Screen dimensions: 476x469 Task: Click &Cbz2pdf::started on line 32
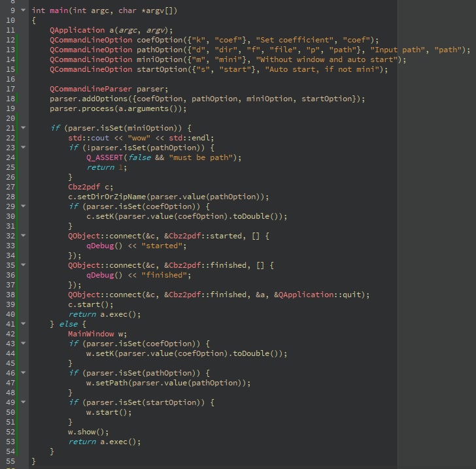click(x=203, y=236)
